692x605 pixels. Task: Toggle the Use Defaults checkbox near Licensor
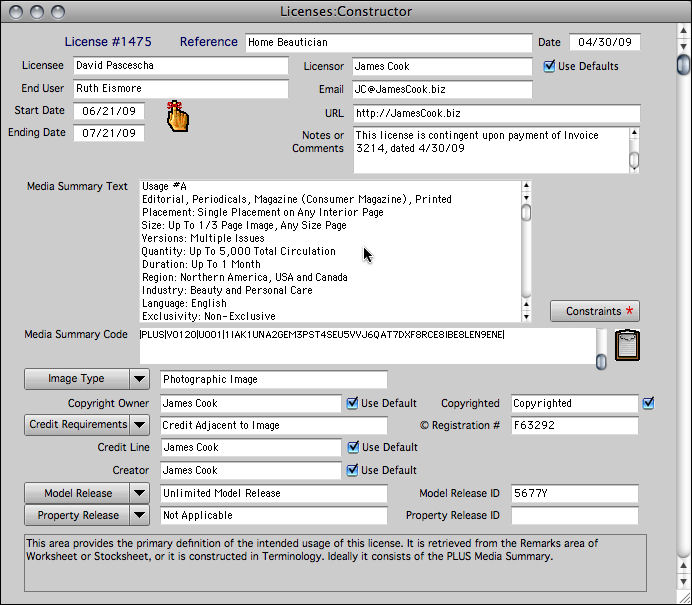549,67
